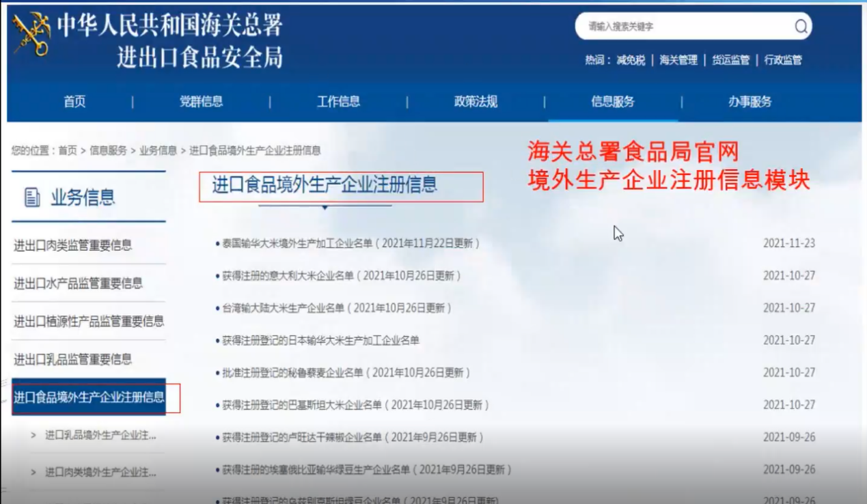
Task: Select highlighted 进口食品境外生产企业注册信息 sidebar item
Action: pos(89,397)
